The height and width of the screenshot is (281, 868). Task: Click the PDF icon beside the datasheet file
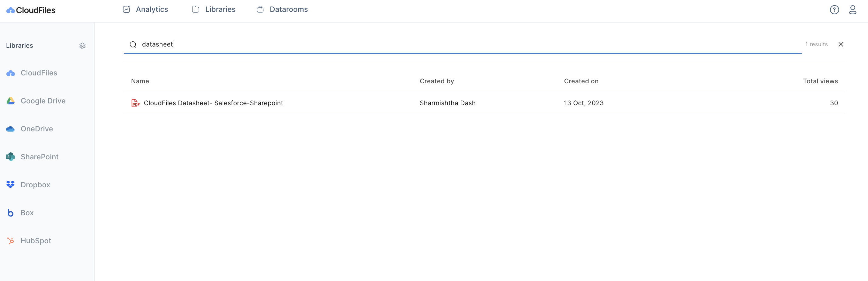coord(135,103)
